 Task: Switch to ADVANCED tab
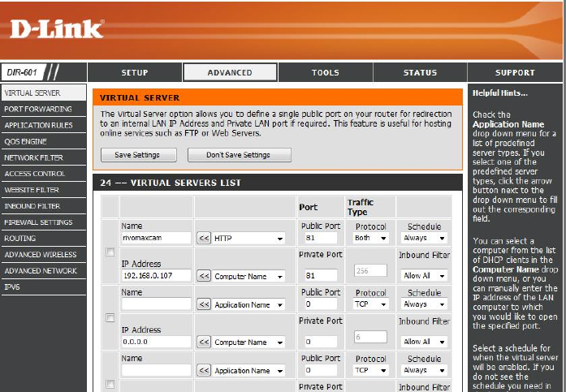230,72
